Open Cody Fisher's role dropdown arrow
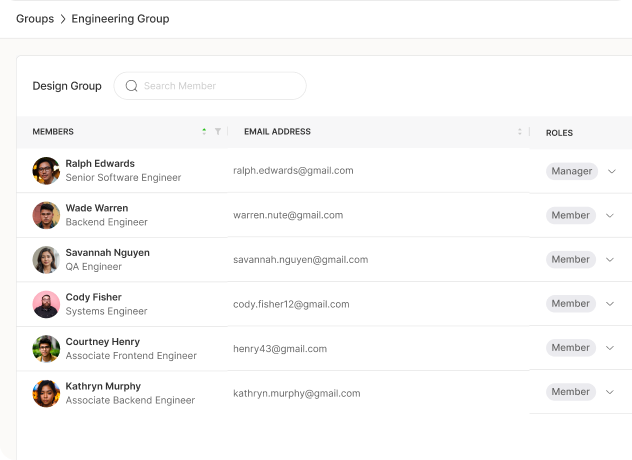Image resolution: width=632 pixels, height=460 pixels. pyautogui.click(x=610, y=304)
